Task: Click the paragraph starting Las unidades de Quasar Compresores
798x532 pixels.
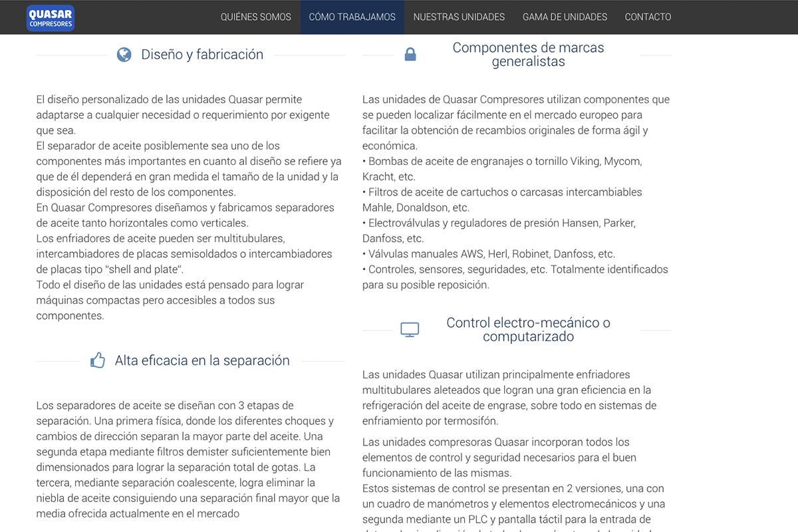Action: (516, 122)
